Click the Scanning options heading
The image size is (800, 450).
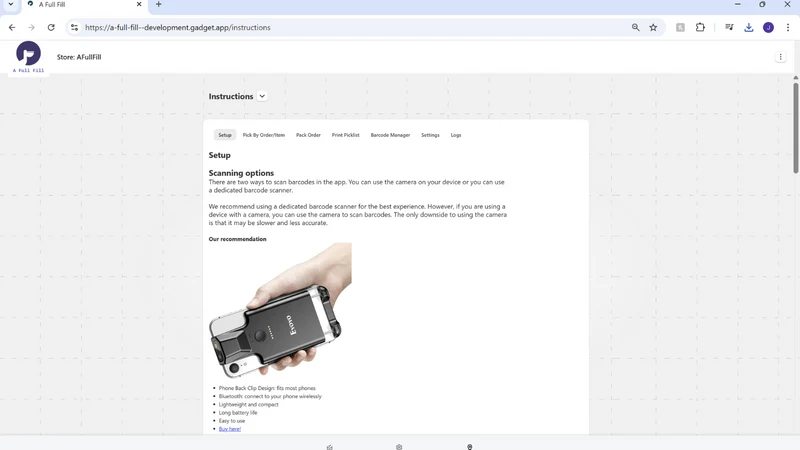(241, 173)
